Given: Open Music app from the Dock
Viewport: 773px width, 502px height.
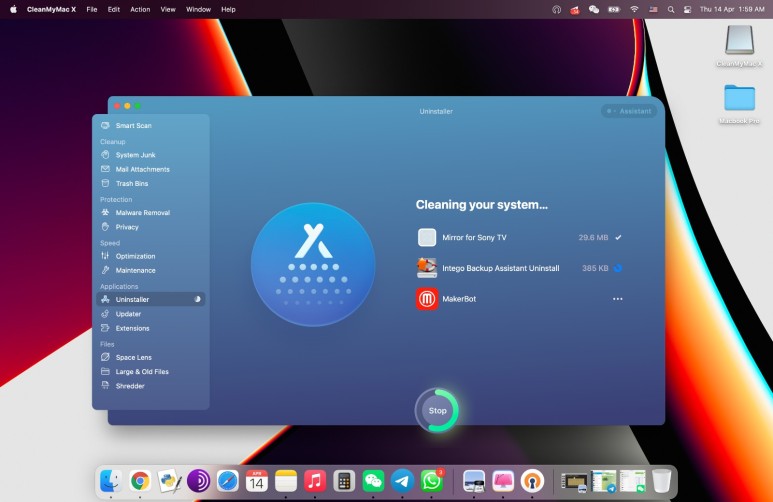Looking at the screenshot, I should pos(315,481).
